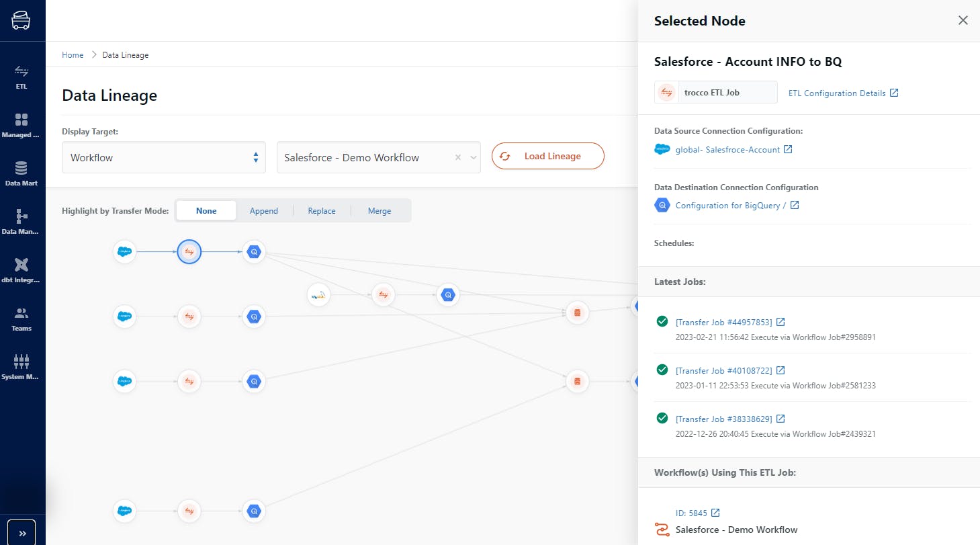980x545 pixels.
Task: Highlight nodes with Merge transfer mode
Action: click(380, 210)
